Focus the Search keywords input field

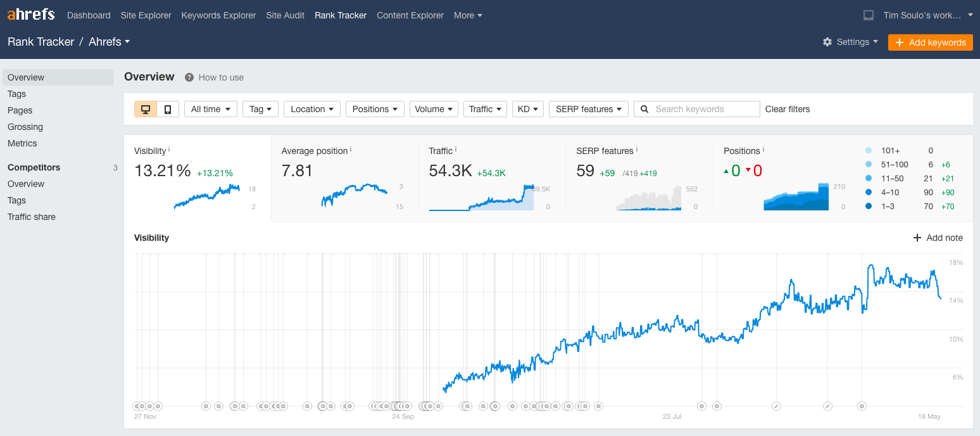[697, 109]
